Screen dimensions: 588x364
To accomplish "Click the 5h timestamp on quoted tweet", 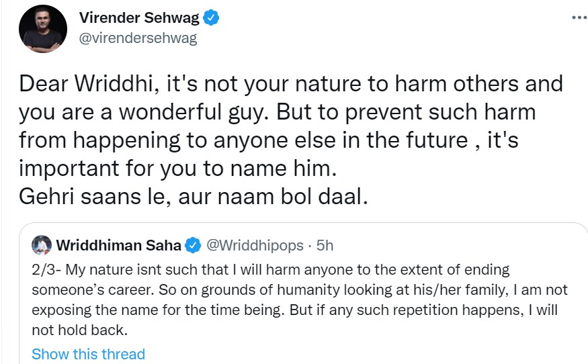I will [x=325, y=245].
